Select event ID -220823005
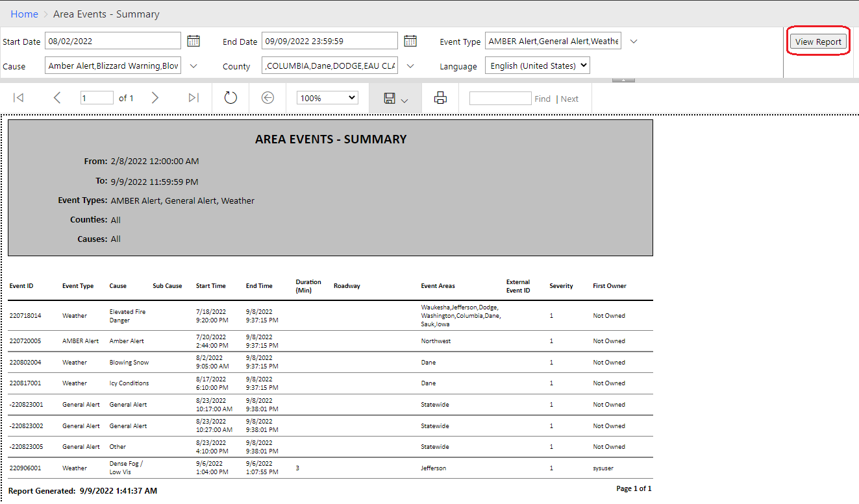The image size is (859, 504). tap(26, 447)
